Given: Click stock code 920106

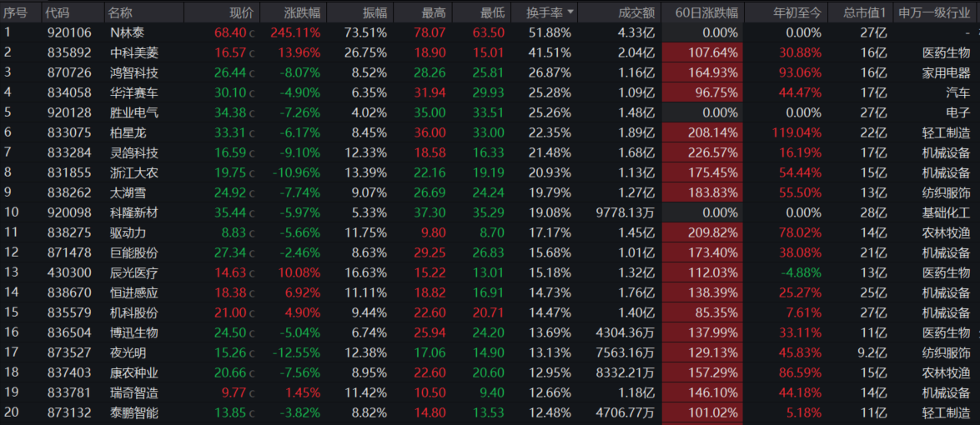Looking at the screenshot, I should click(69, 32).
